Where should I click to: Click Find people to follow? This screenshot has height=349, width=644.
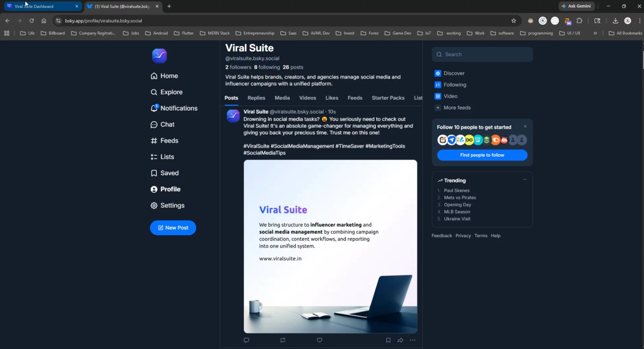[482, 155]
